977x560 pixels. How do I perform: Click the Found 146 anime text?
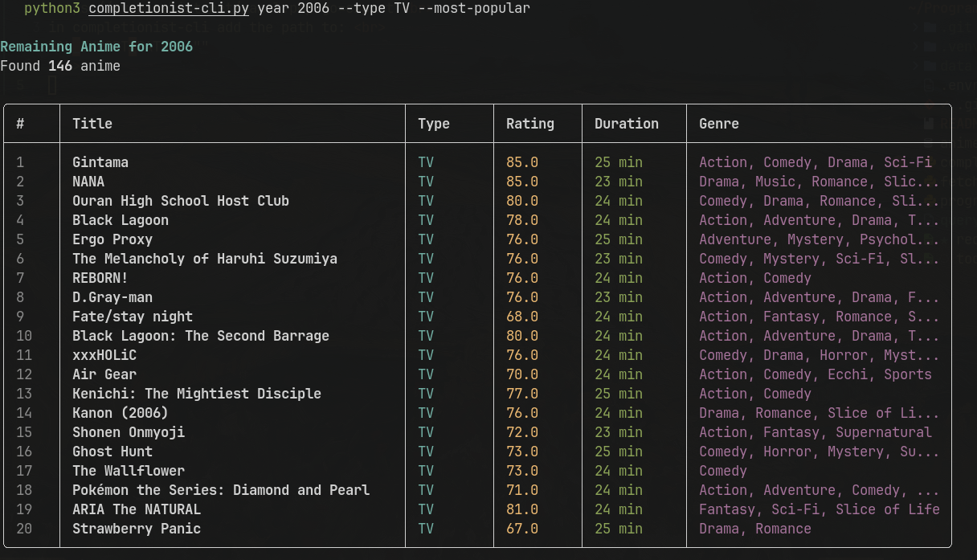pyautogui.click(x=60, y=66)
